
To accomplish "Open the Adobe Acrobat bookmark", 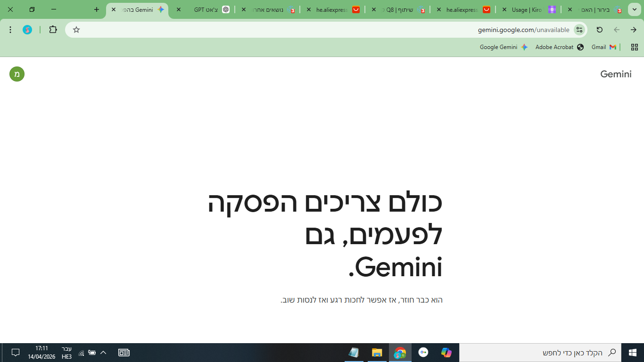I will click(559, 47).
